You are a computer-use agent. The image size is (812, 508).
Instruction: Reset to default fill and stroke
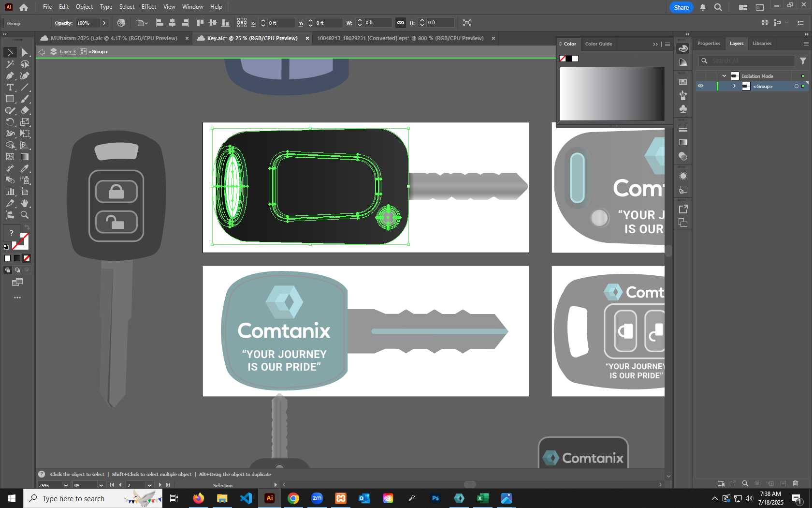coord(6,247)
